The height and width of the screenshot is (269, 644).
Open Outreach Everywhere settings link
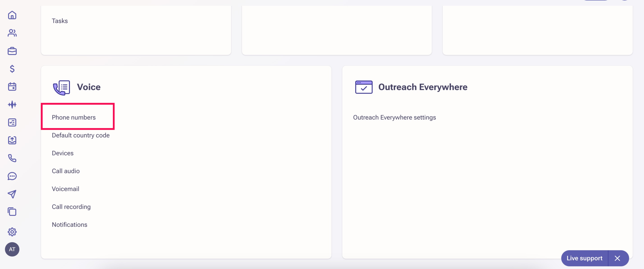pos(394,117)
